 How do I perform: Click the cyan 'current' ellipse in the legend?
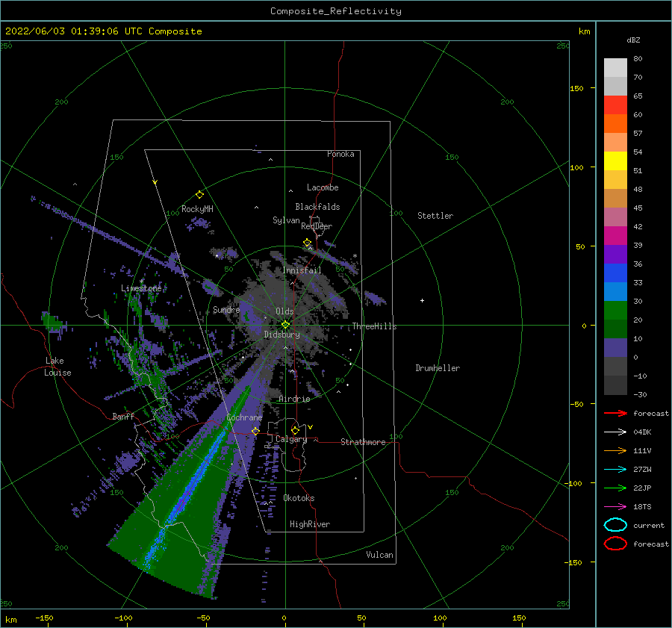615,525
